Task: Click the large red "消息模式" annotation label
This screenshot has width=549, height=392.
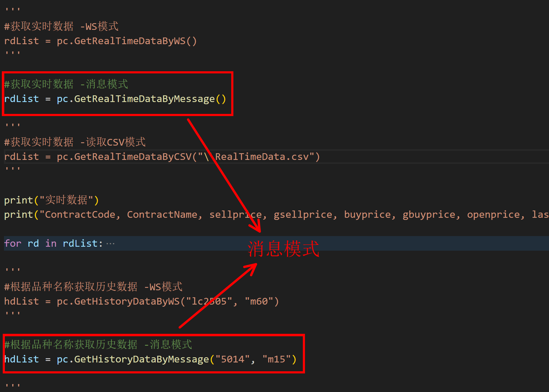Action: pyautogui.click(x=283, y=249)
